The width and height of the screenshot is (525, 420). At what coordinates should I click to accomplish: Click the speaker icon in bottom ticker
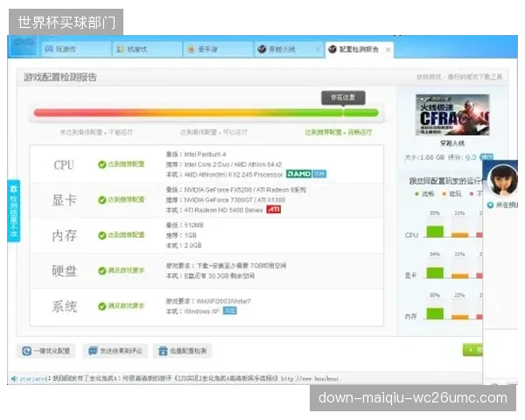coord(14,379)
